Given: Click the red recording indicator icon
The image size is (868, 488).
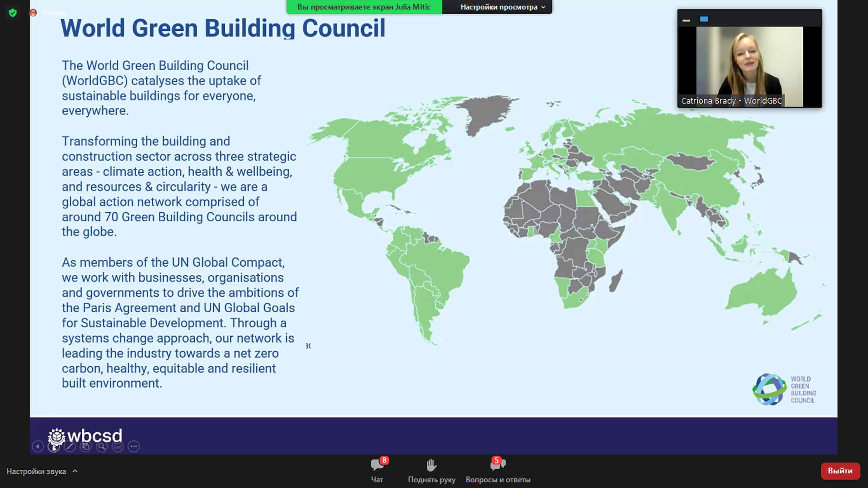Looking at the screenshot, I should 33,13.
